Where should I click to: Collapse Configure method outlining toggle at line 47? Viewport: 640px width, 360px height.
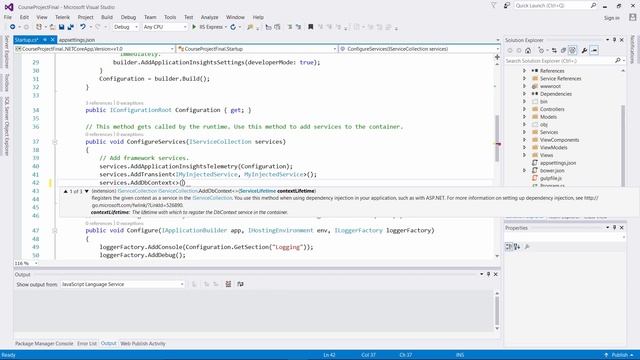pyautogui.click(x=55, y=231)
